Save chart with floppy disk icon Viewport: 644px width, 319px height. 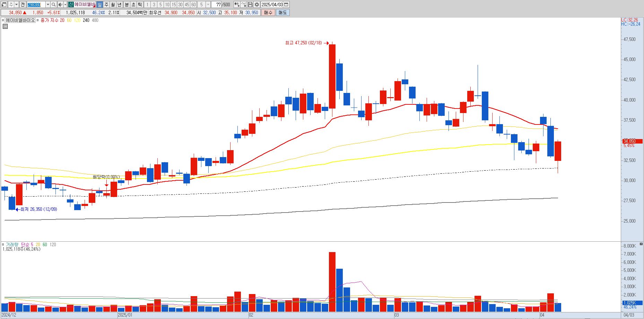[250, 5]
